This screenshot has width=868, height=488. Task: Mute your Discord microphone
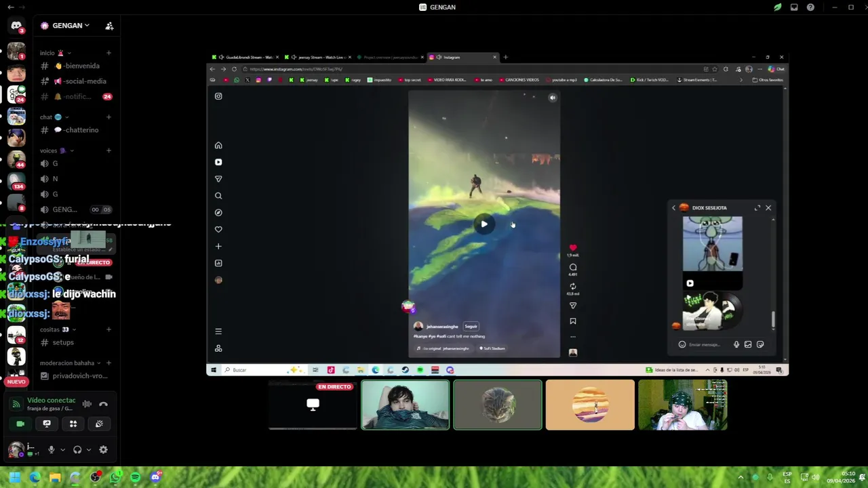point(51,449)
